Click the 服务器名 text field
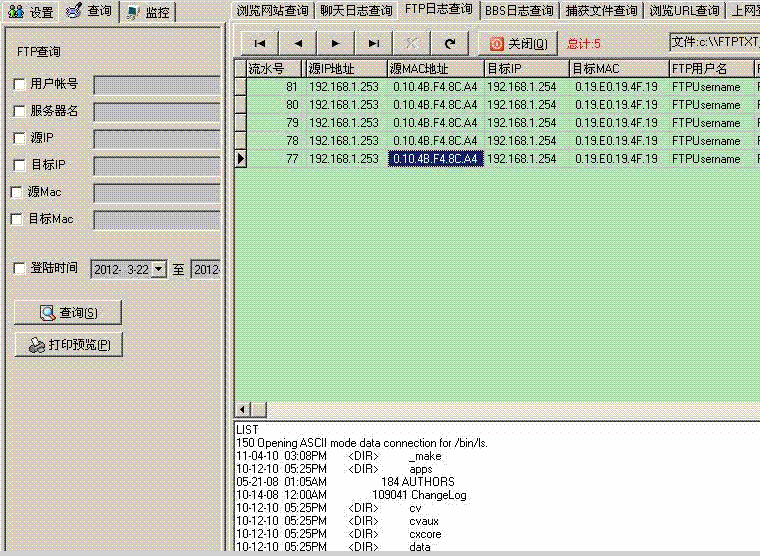 (x=157, y=111)
